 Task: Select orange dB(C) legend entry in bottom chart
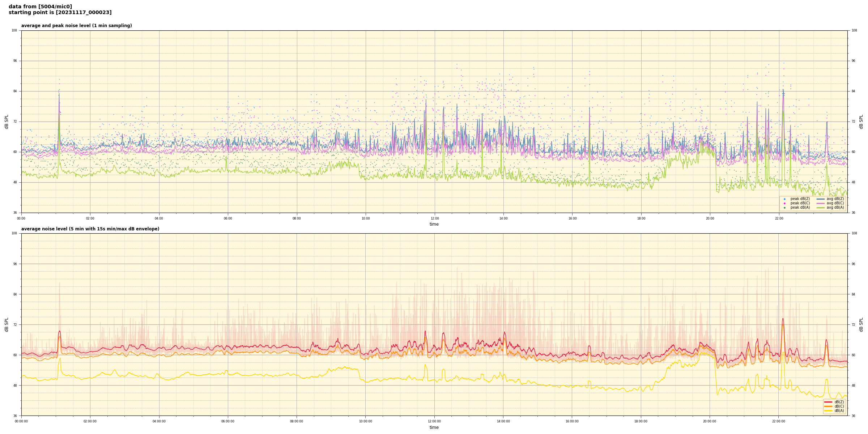tap(828, 406)
